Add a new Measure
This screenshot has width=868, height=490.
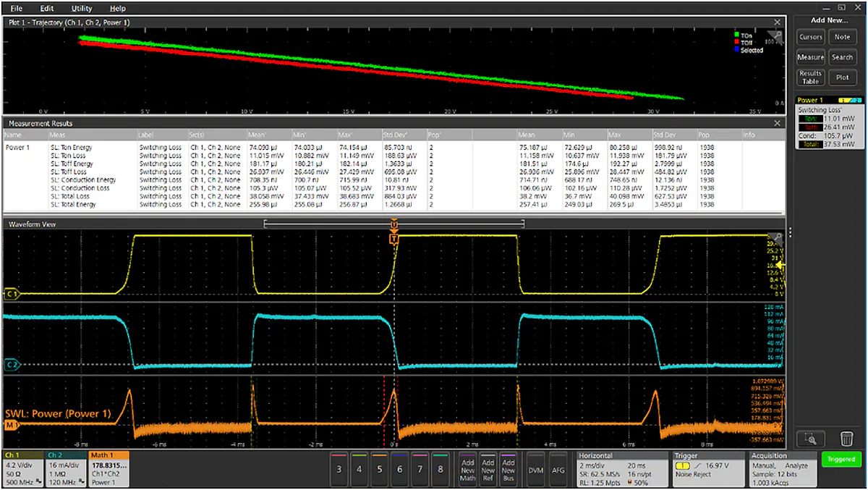pos(811,57)
